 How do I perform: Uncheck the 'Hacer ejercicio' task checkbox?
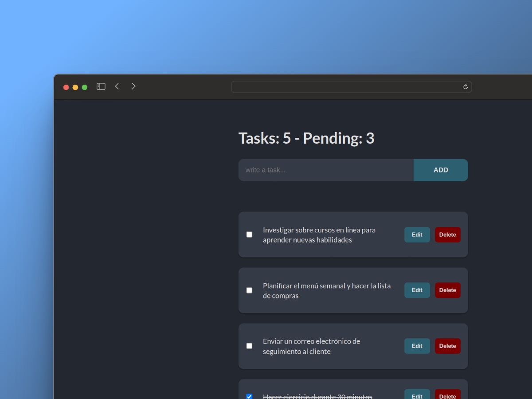click(x=249, y=396)
